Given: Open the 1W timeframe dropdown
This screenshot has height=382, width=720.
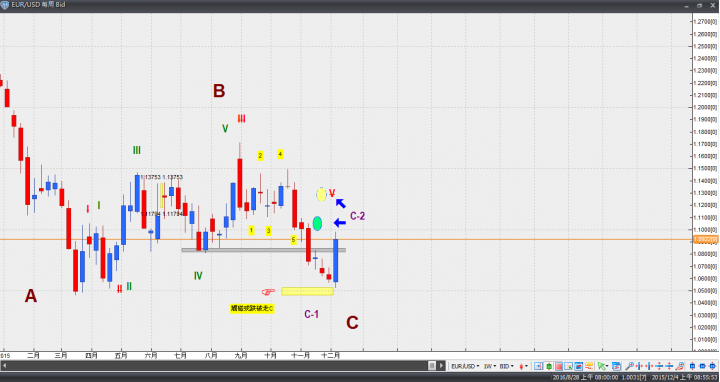Looking at the screenshot, I should 490,366.
